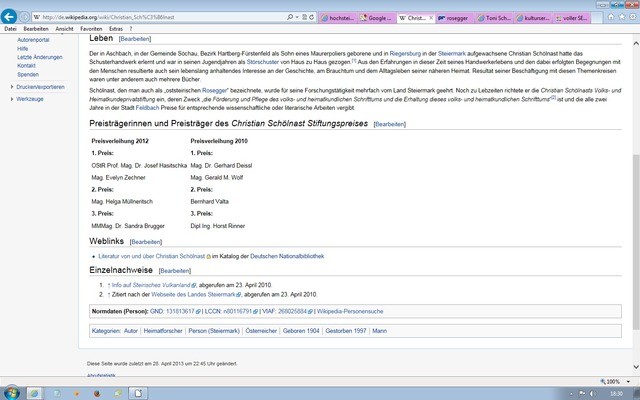Open Spenden sidebar link
The image size is (640, 400).
[28, 75]
